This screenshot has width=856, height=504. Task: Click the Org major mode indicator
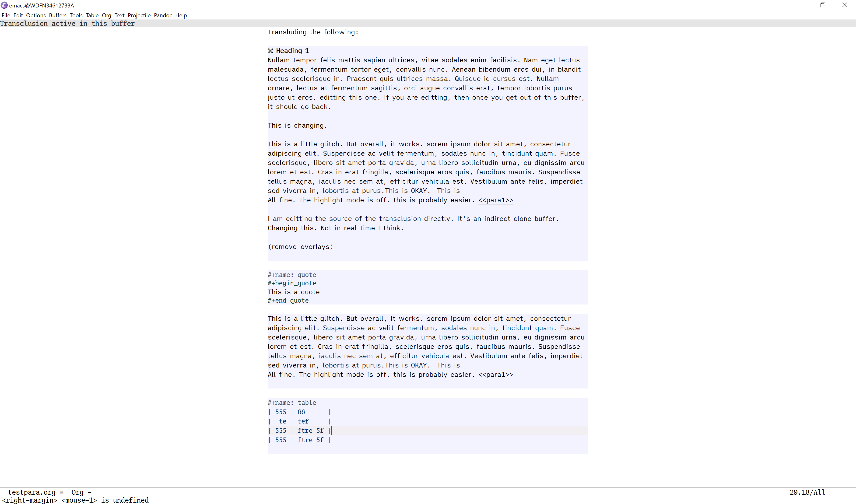click(x=77, y=493)
